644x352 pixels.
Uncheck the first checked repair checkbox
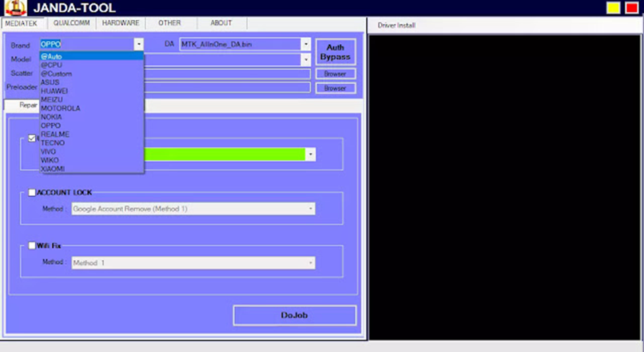(32, 139)
